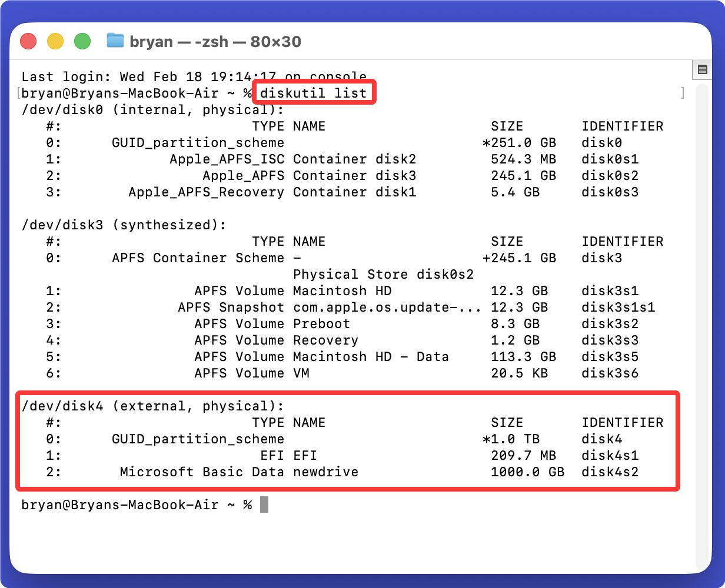
Task: Click the 'Microsoft Basic Data' type text
Action: tap(202, 472)
